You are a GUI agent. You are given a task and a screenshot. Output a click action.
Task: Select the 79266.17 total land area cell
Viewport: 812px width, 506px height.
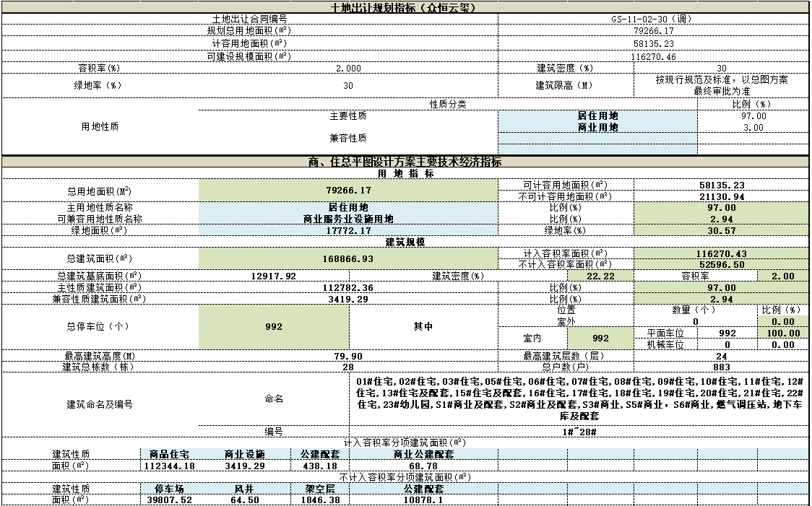point(348,191)
